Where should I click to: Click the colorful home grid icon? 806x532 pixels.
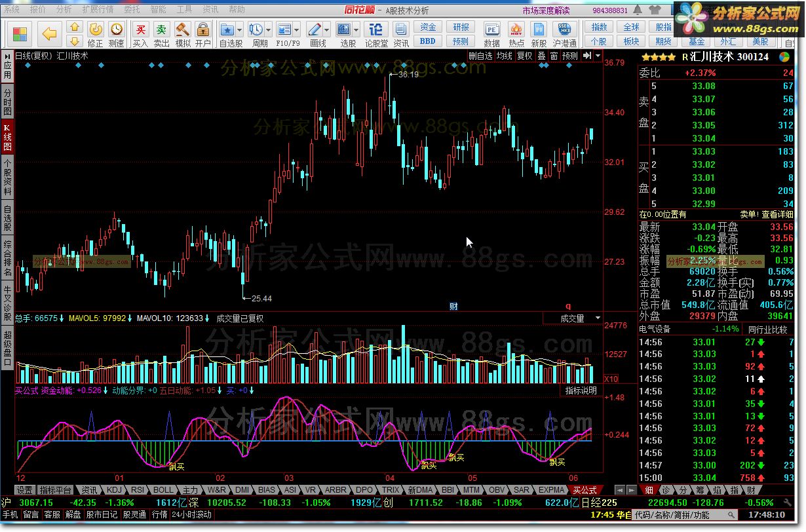point(20,33)
